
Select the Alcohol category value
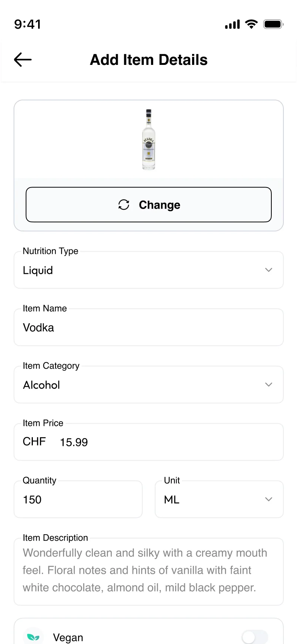pyautogui.click(x=42, y=385)
